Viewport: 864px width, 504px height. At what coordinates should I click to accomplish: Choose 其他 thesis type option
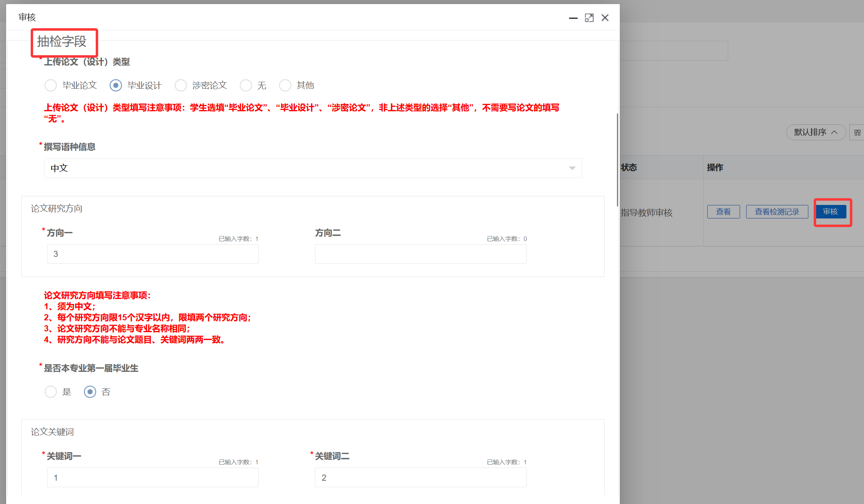coord(285,85)
